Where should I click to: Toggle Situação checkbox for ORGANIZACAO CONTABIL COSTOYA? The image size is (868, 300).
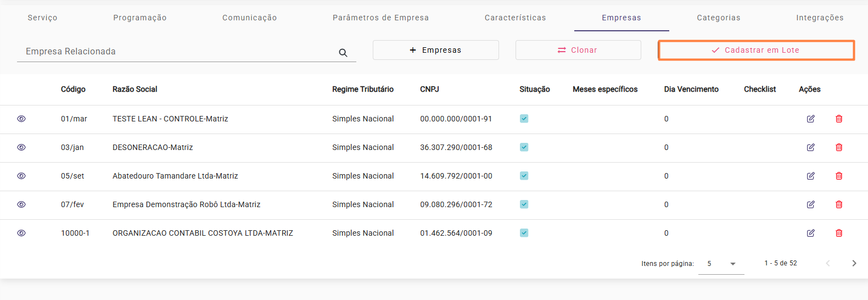click(524, 233)
